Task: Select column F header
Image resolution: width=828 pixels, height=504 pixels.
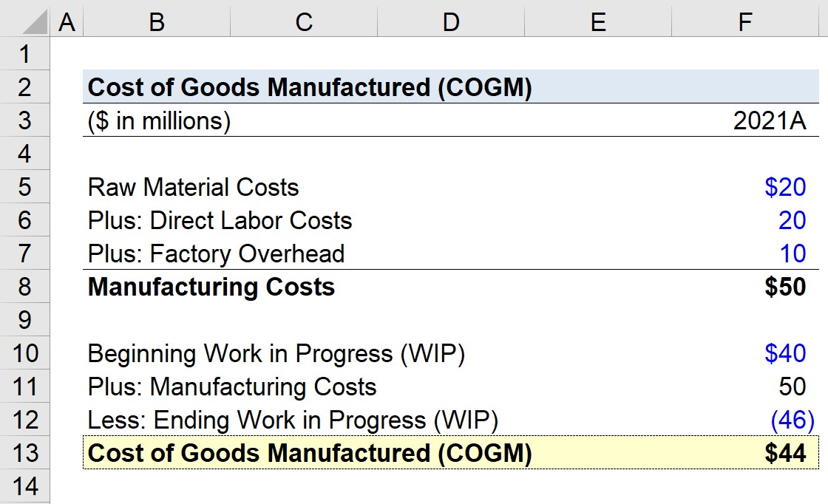Action: [745, 21]
